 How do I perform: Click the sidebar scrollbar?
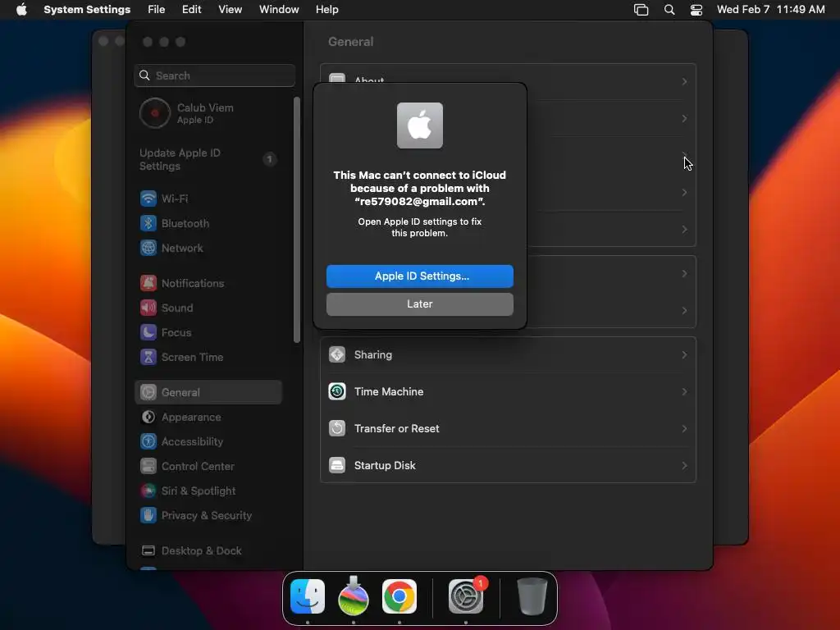[297, 220]
